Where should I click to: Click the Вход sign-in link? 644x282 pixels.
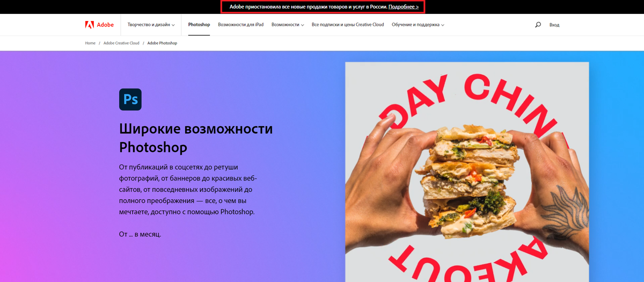(554, 25)
